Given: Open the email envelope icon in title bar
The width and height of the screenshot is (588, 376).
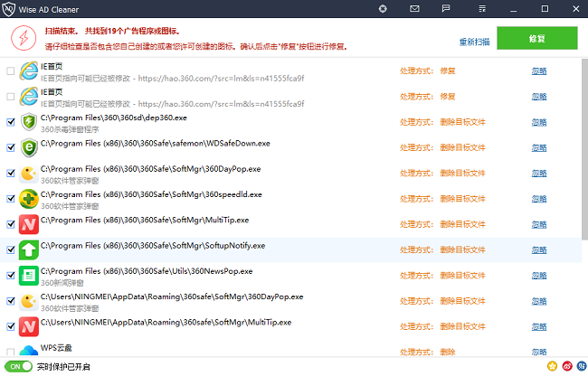Looking at the screenshot, I should 414,9.
